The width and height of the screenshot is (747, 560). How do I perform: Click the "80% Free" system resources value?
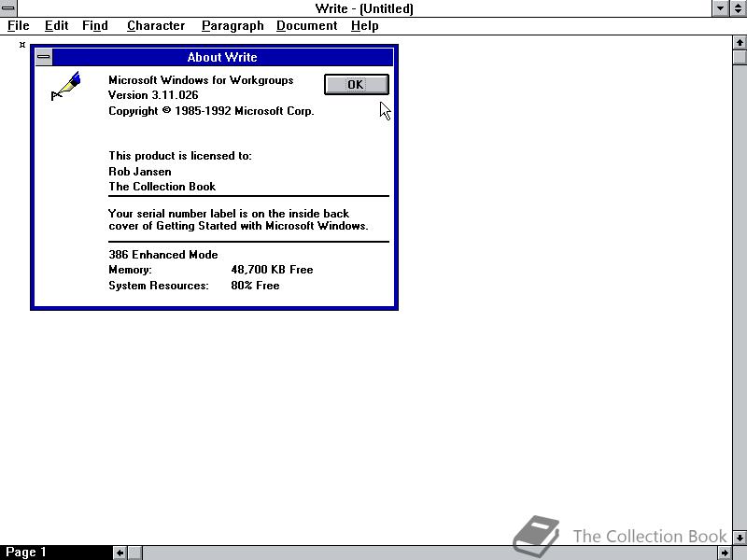click(x=255, y=286)
